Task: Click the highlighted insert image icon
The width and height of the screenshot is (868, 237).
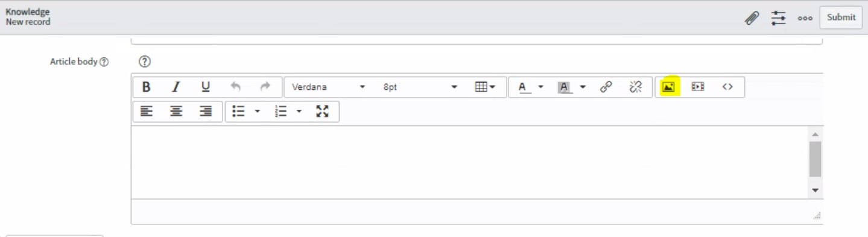Action: click(668, 87)
